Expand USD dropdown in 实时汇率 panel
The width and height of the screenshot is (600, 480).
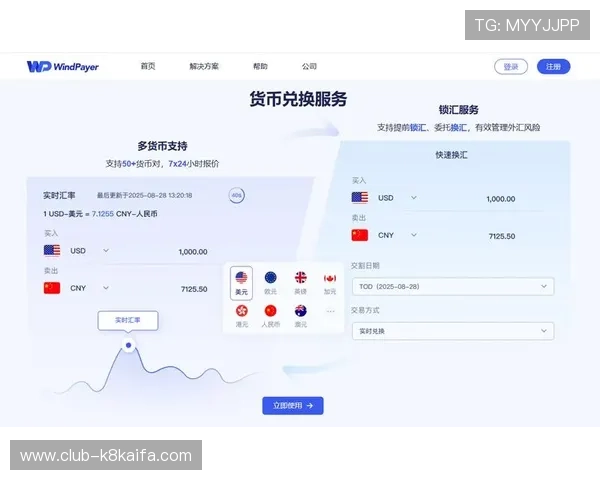pos(106,250)
